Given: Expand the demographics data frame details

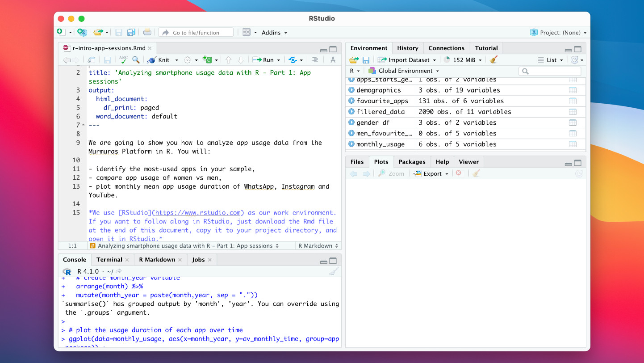Looking at the screenshot, I should point(351,90).
